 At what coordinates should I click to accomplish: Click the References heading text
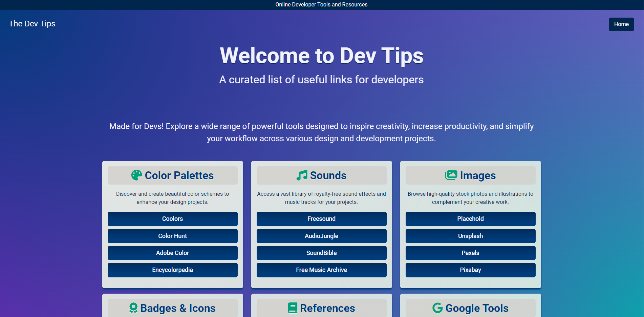point(327,308)
